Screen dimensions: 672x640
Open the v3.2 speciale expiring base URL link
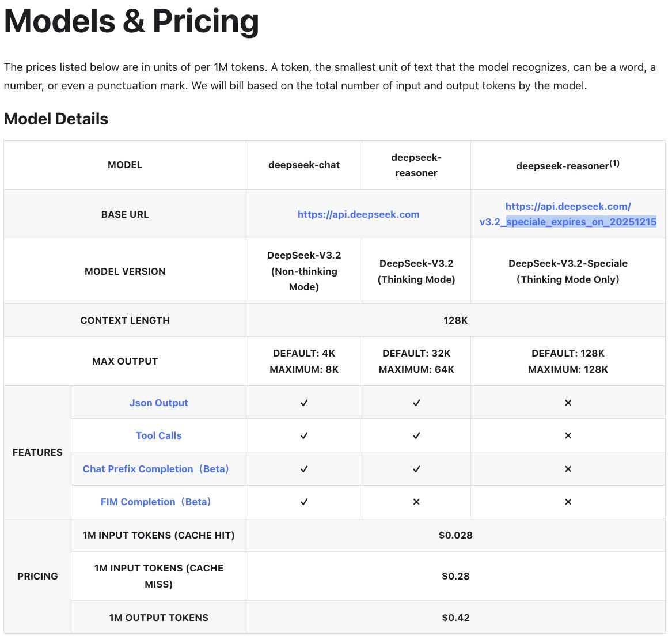click(x=568, y=214)
